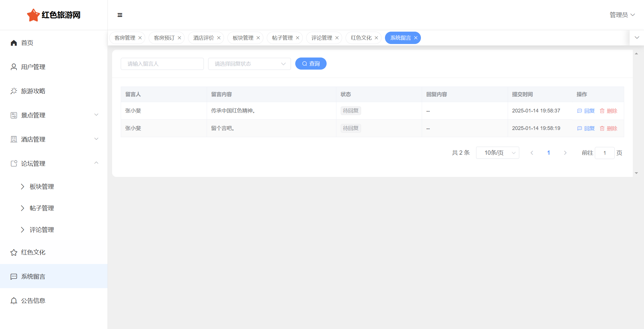Click the red star site logo
The image size is (644, 329).
click(33, 15)
